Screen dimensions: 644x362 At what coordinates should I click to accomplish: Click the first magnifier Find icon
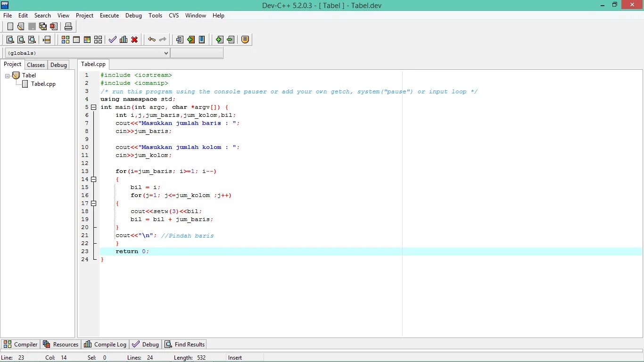(x=10, y=40)
